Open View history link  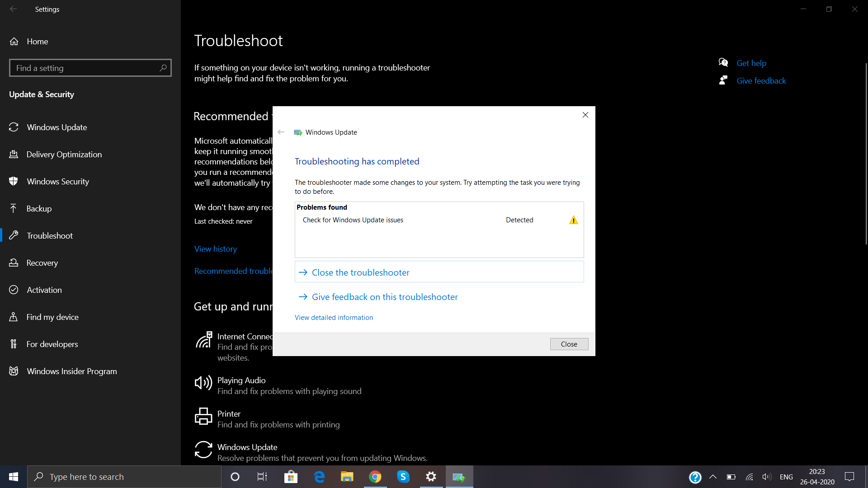(216, 249)
